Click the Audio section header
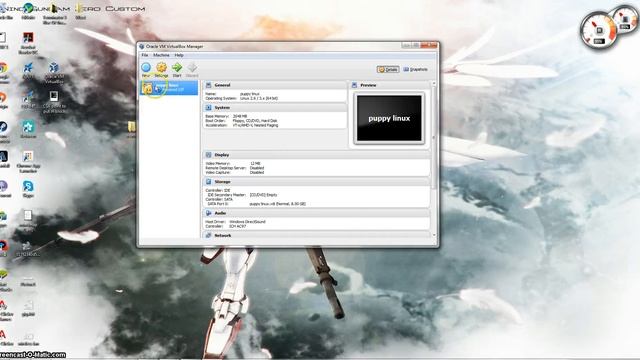Viewport: 640px width, 360px height. click(316, 213)
